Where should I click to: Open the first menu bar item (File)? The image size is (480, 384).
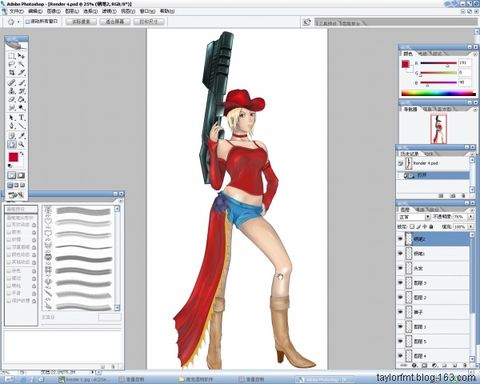[16, 11]
